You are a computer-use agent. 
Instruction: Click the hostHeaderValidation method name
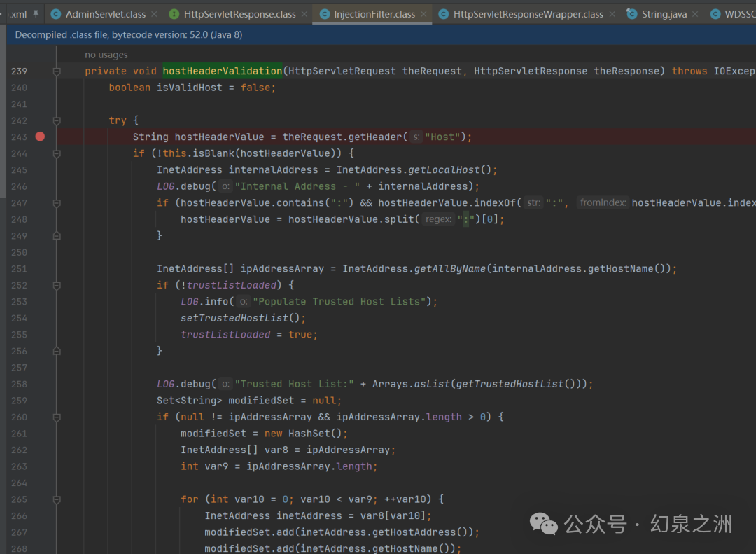[223, 71]
